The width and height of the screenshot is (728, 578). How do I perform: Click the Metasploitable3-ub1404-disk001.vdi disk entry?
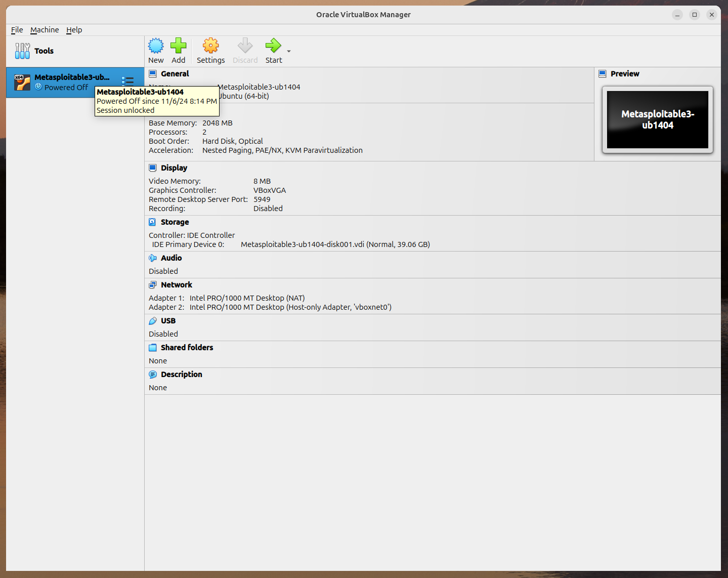[335, 244]
